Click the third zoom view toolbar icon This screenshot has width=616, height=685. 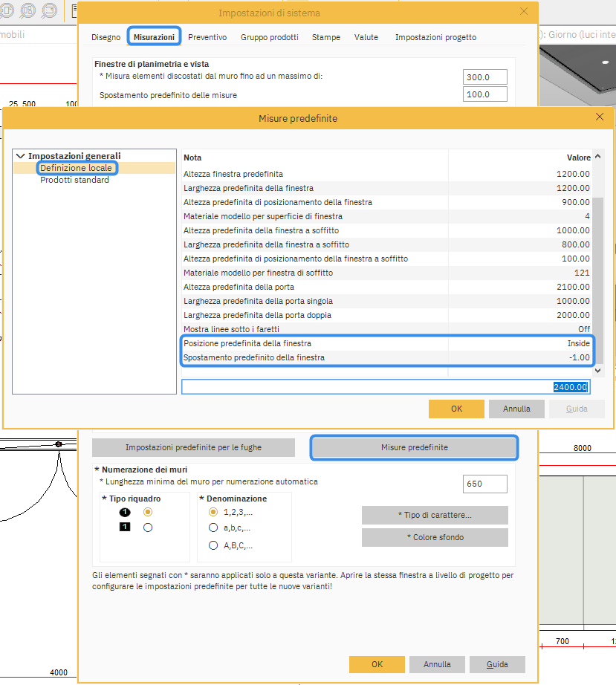coord(50,11)
